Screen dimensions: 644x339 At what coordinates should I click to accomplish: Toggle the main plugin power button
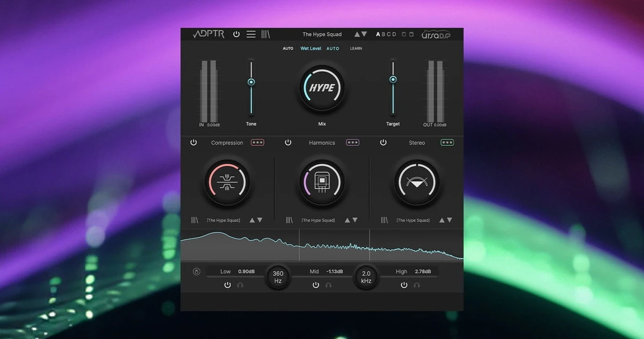point(237,34)
